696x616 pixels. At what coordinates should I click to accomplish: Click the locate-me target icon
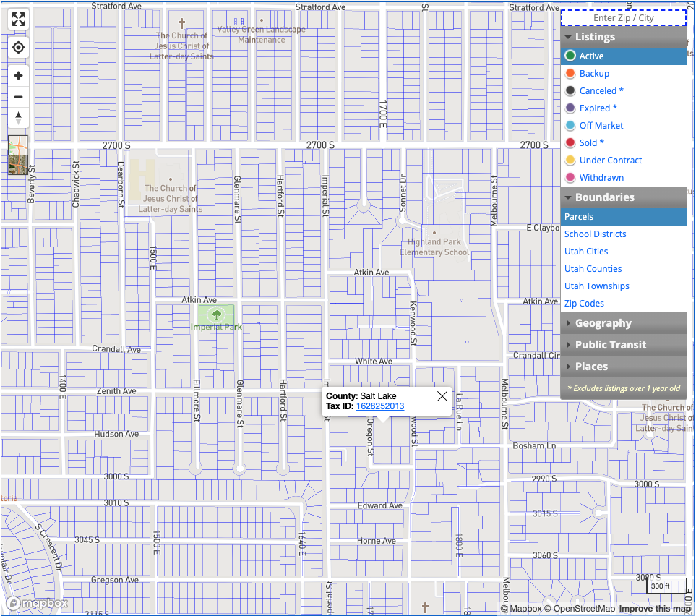(18, 47)
